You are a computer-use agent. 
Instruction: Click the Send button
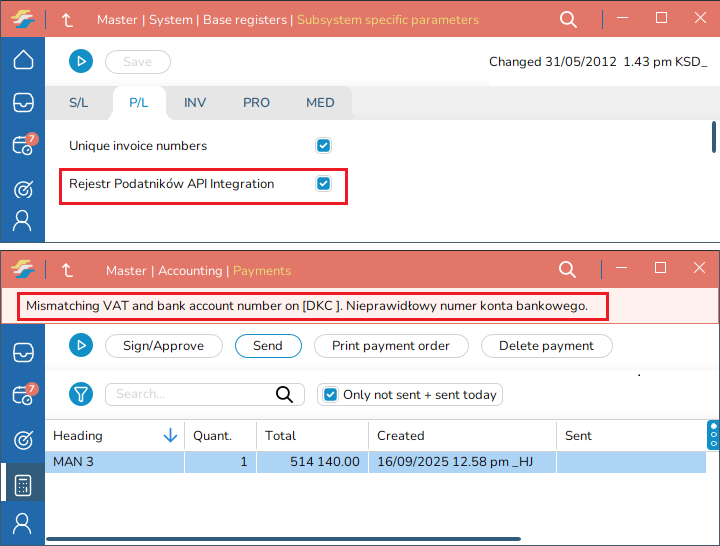(x=267, y=346)
